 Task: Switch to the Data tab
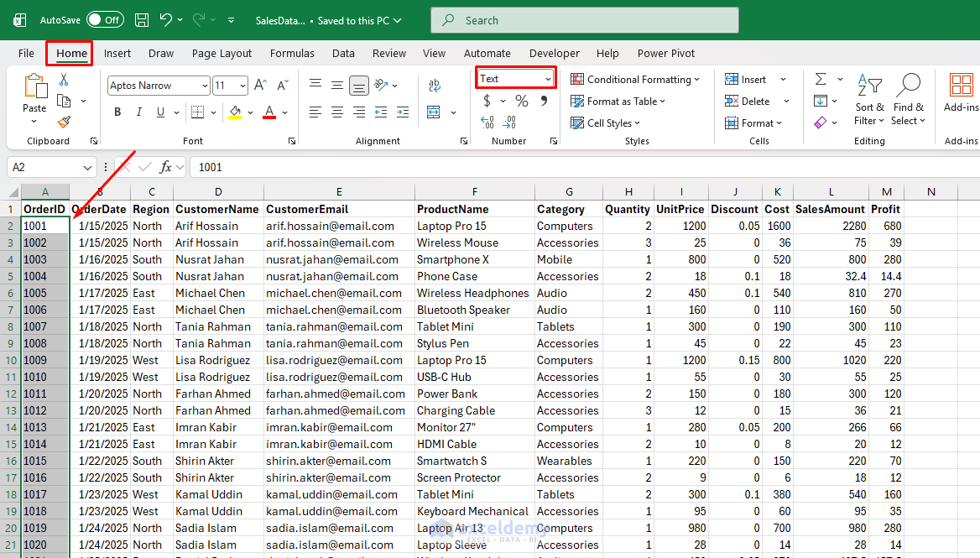(343, 53)
